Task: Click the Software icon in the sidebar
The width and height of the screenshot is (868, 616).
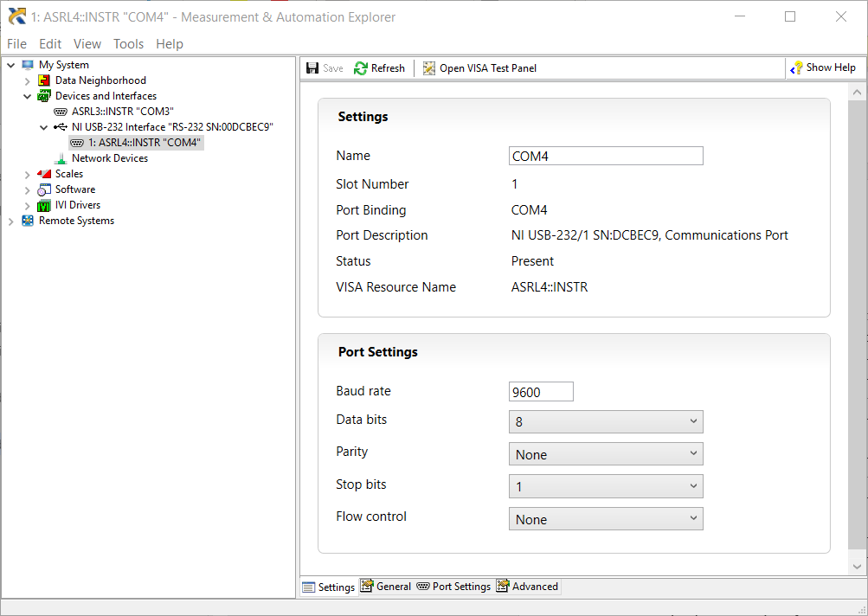Action: [x=43, y=189]
